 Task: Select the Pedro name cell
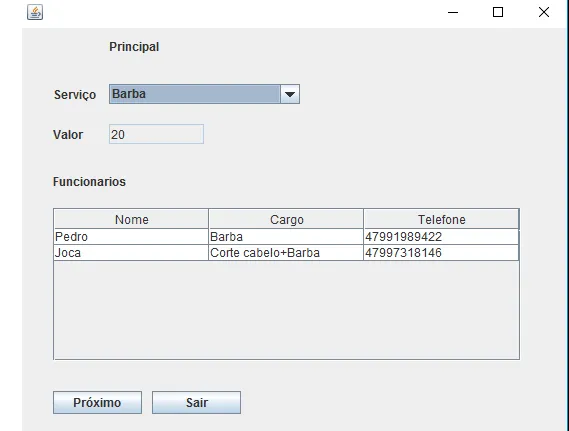(x=131, y=237)
